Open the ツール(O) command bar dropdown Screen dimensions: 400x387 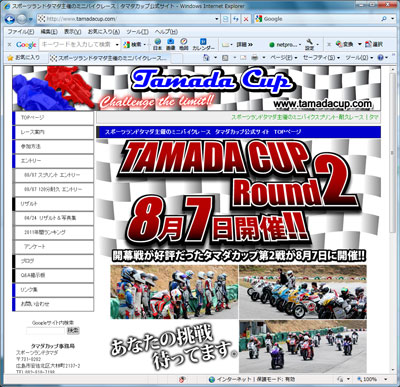point(359,58)
